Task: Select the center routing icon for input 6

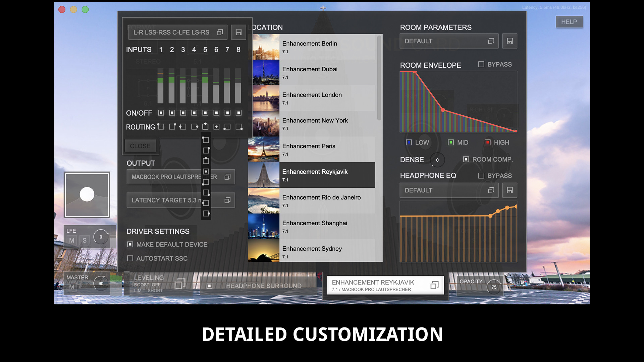Action: 216,127
